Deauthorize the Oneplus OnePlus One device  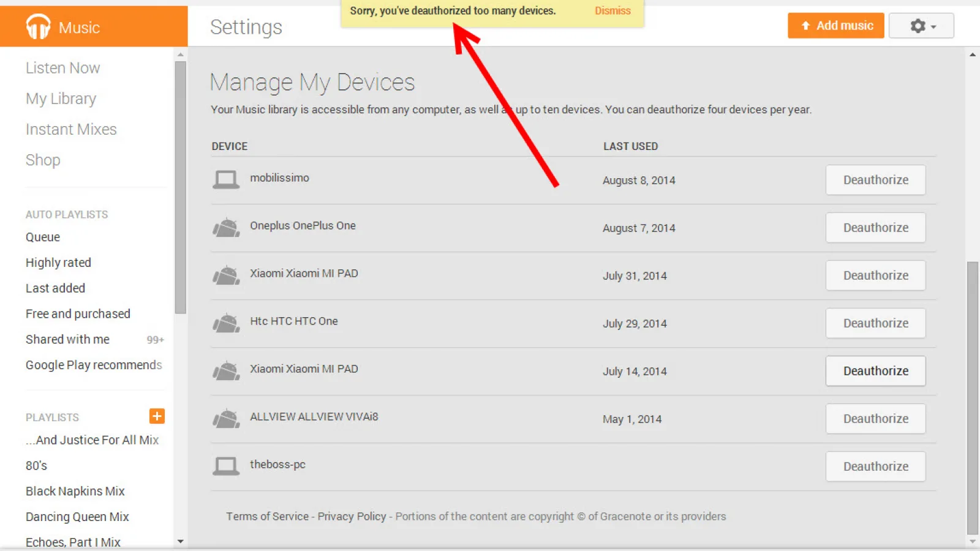pos(875,228)
